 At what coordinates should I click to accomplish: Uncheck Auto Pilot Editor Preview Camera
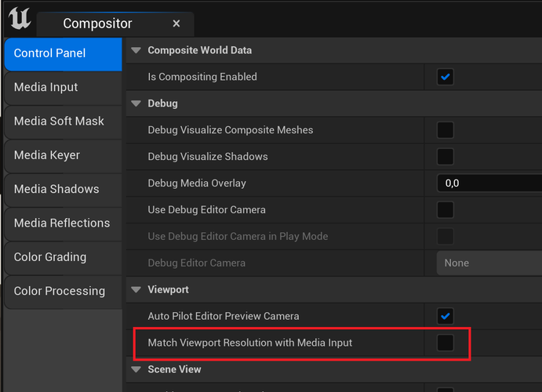(446, 316)
